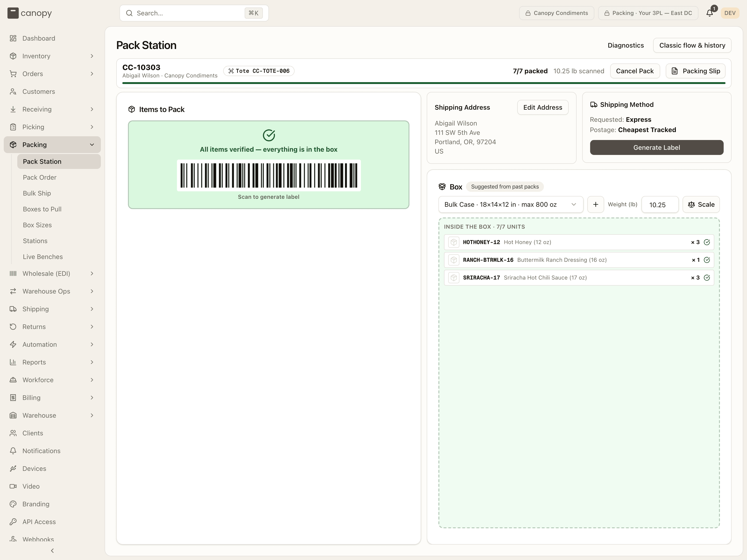Open the Live Benches submenu item
Image resolution: width=747 pixels, height=560 pixels.
point(59,256)
